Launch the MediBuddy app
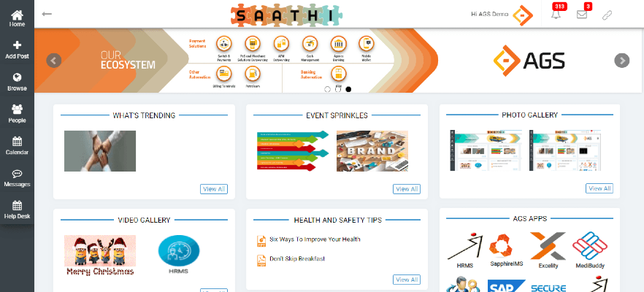Screen dimensions: 644x292 [590, 248]
